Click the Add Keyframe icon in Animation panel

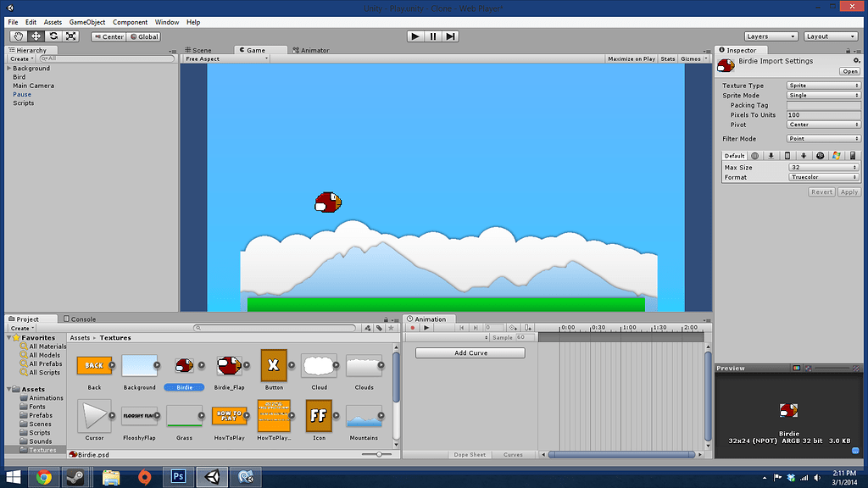pos(515,328)
